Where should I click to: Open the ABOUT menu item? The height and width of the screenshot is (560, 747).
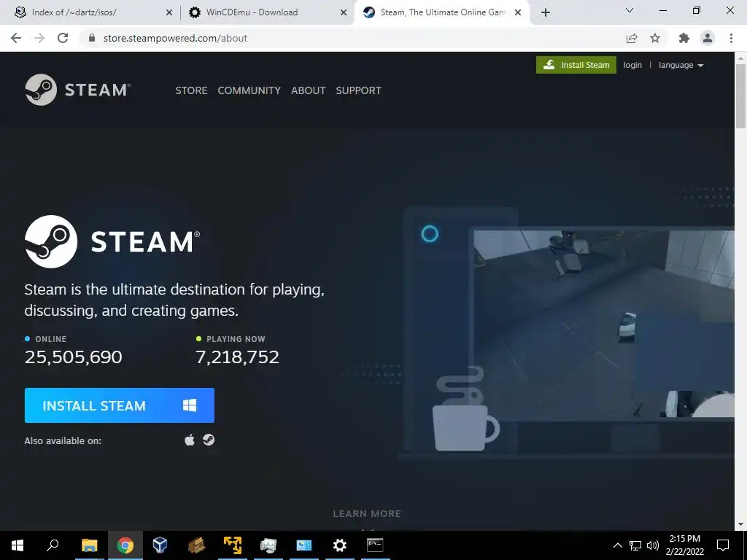tap(309, 90)
